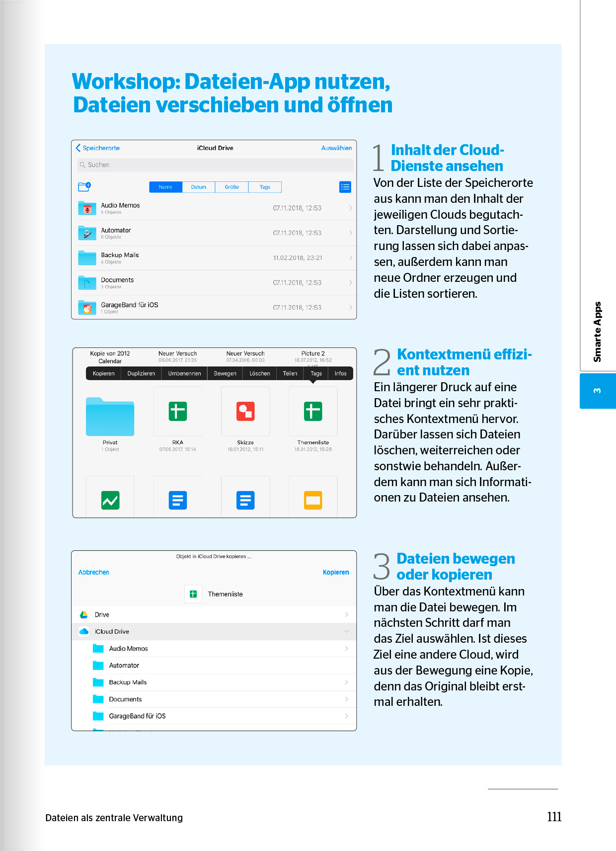The image size is (616, 851).
Task: Open the Skizze file icon
Action: pos(245,411)
